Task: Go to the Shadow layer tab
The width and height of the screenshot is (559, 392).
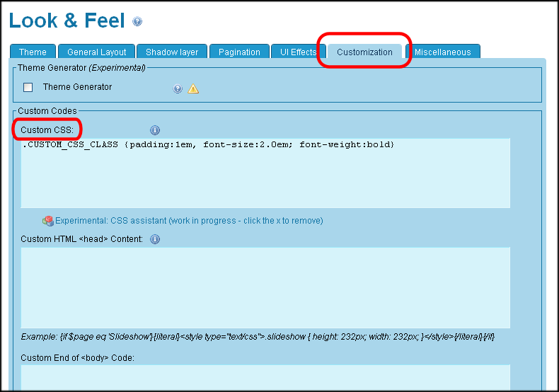Action: [172, 52]
